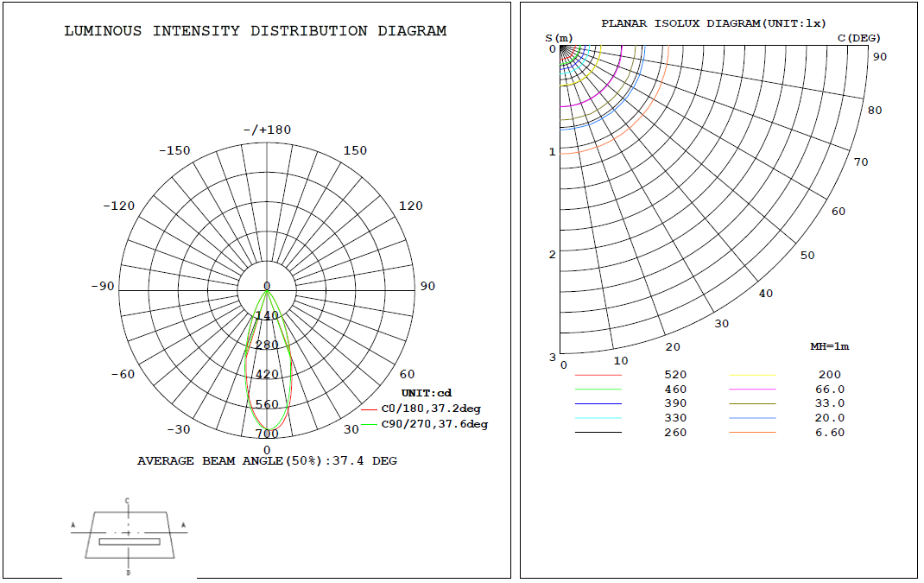Image resolution: width=924 pixels, height=583 pixels.
Task: Click the 66.0 value in isolux legend
Action: [x=830, y=389]
